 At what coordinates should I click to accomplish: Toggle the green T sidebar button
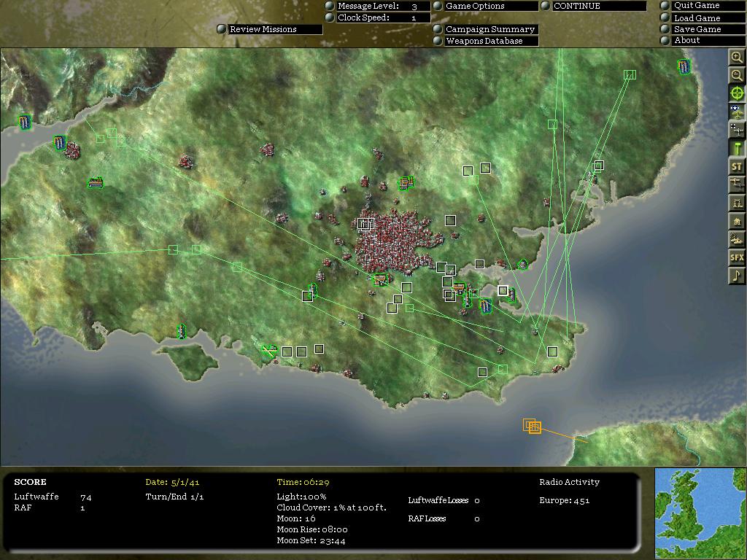click(737, 148)
